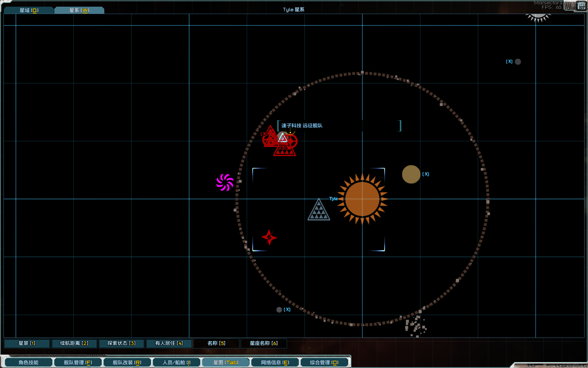Image resolution: width=588 pixels, height=368 pixels.
Task: Select the 星系 [W] tab
Action: click(x=79, y=10)
